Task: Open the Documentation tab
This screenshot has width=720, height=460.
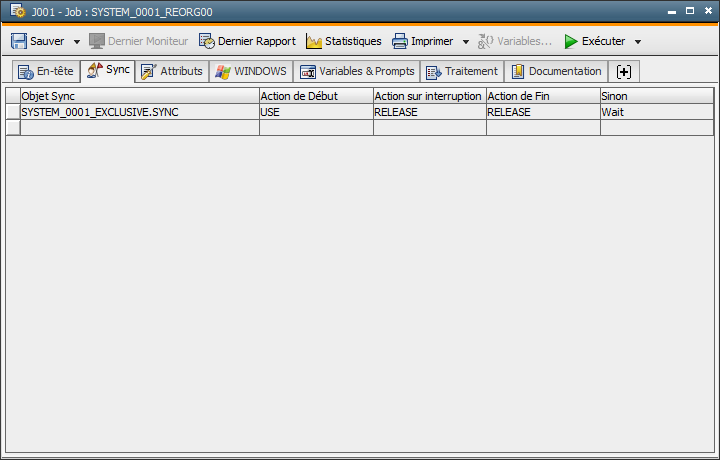Action: [556, 72]
